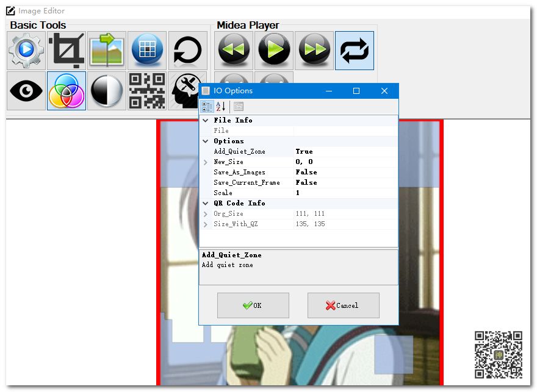The width and height of the screenshot is (537, 392).
Task: Open the gear-with-play settings tool
Action: click(26, 51)
